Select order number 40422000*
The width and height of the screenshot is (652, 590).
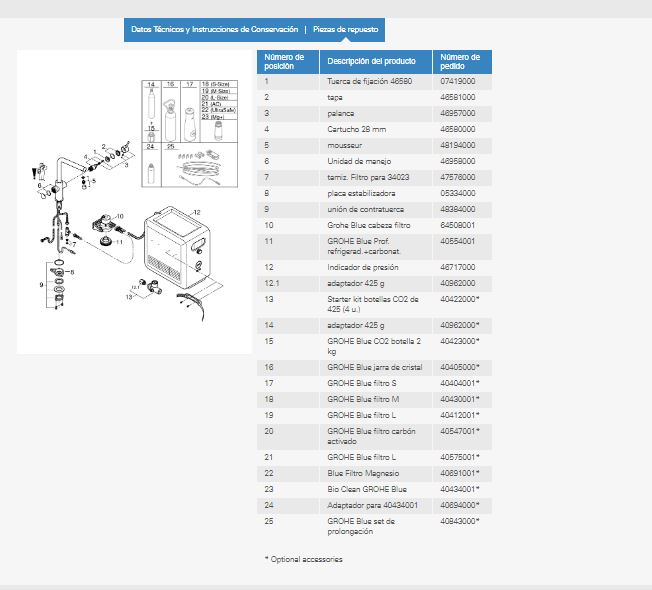[x=459, y=299]
